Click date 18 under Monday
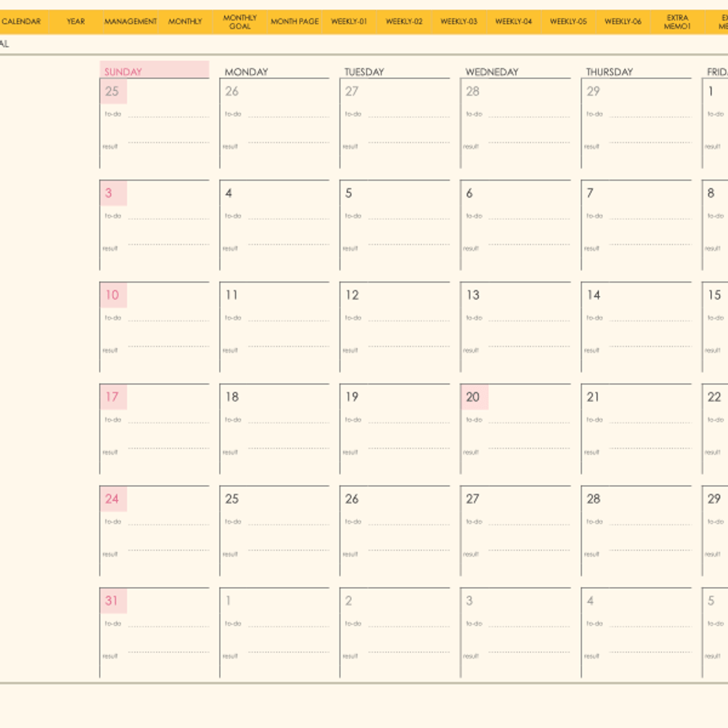Screen dimensions: 728x728 click(232, 397)
